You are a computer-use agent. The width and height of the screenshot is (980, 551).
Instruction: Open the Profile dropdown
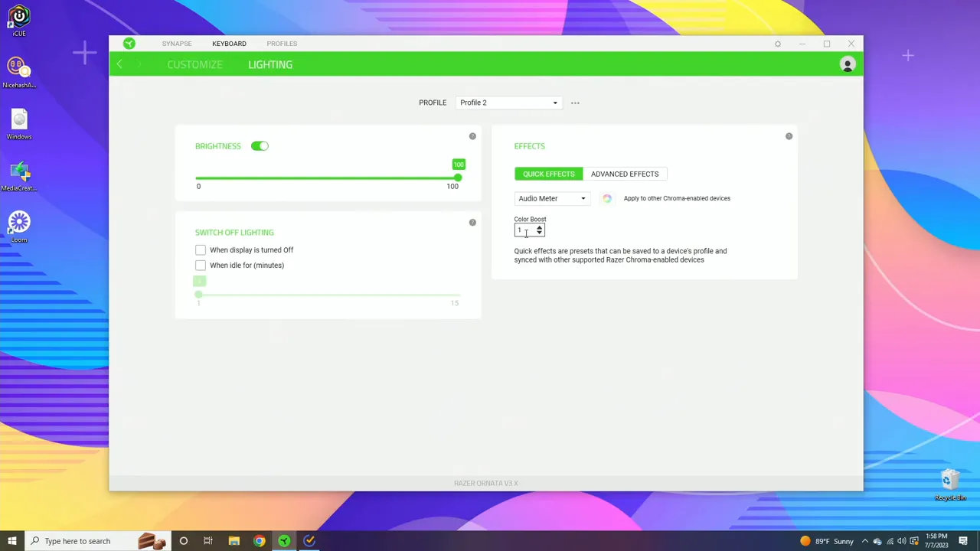click(508, 102)
